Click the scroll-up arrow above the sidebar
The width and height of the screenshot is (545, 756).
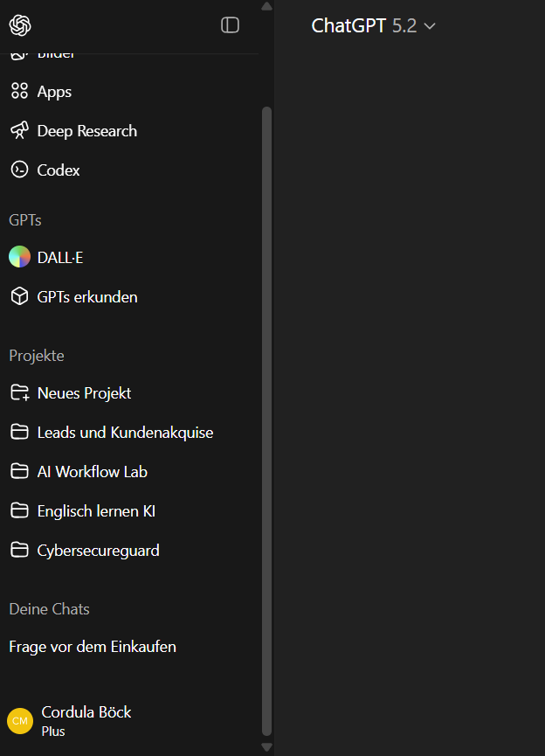(266, 6)
